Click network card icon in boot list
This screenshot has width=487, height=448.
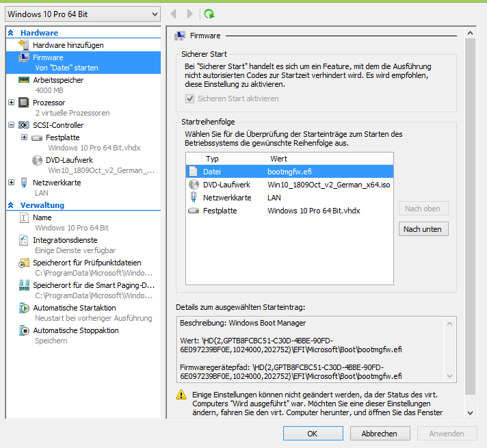click(x=194, y=197)
